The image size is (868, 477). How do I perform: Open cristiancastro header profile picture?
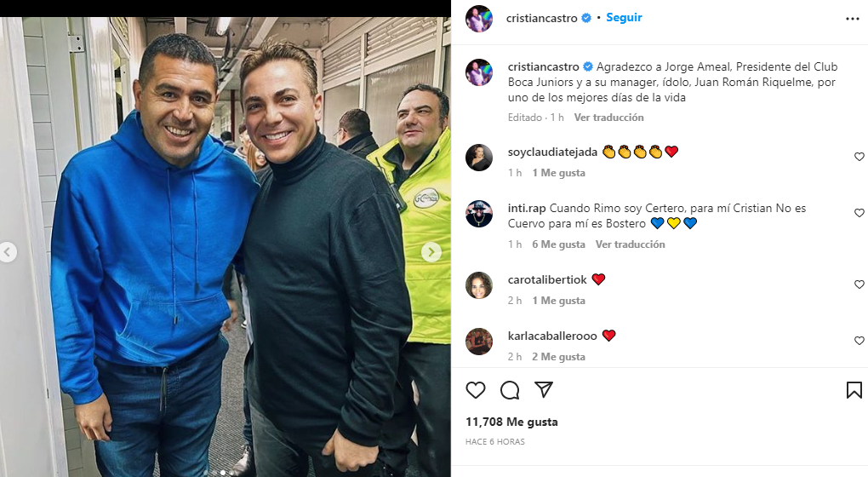point(479,19)
